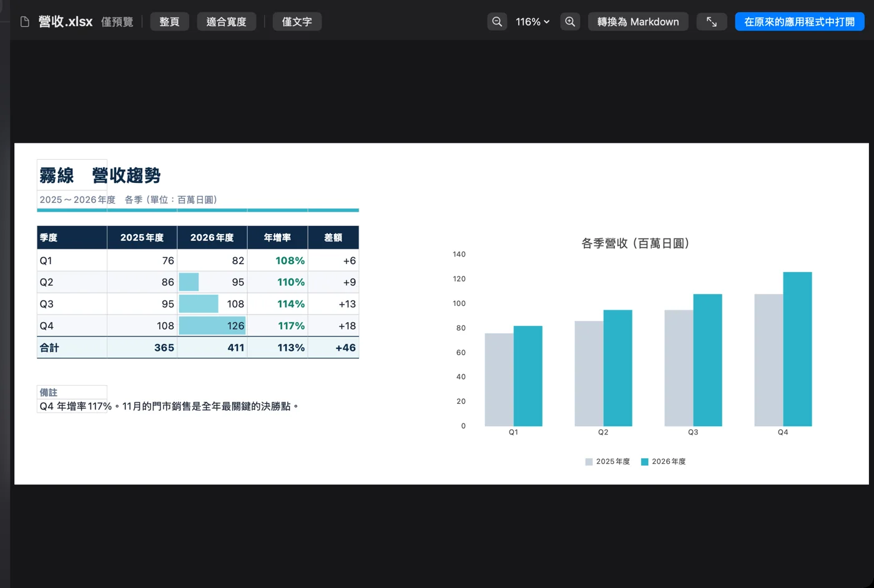The height and width of the screenshot is (588, 874).
Task: Click the 126 data bar cell
Action: tap(212, 326)
